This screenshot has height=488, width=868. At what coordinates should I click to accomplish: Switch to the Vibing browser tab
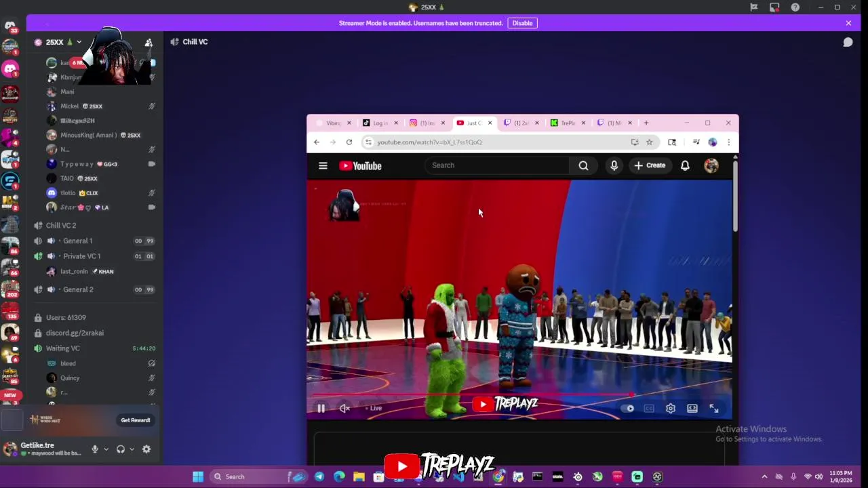tap(333, 123)
